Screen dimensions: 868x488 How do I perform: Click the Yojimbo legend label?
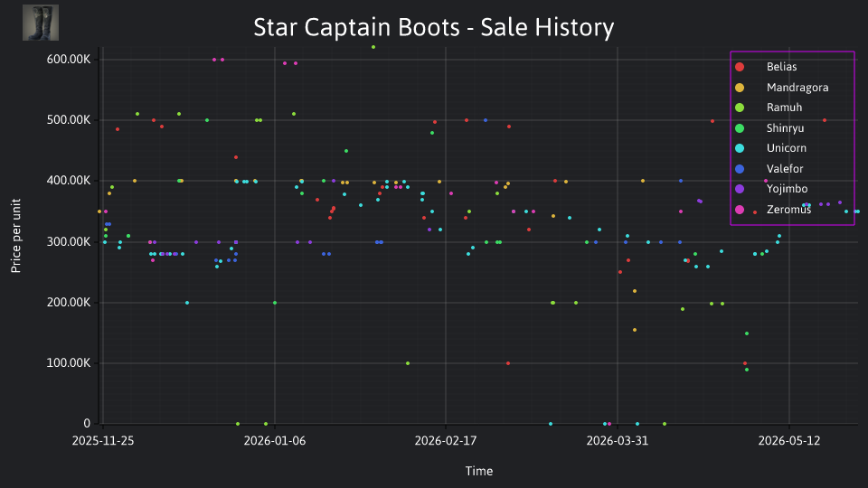coord(787,189)
